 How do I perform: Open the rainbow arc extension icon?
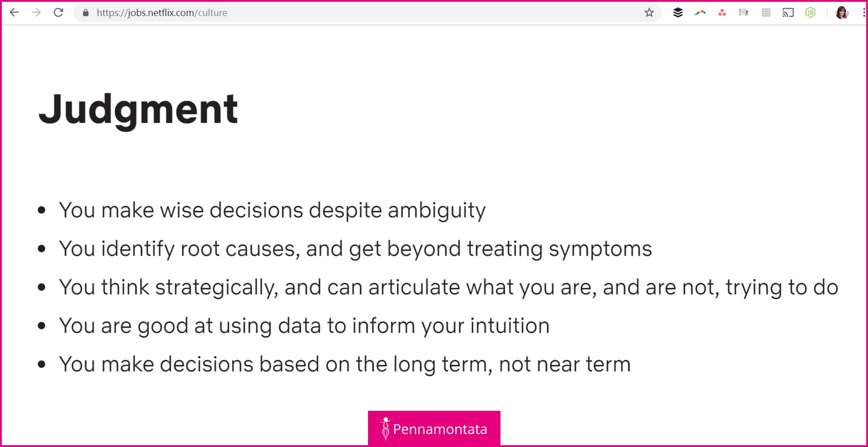pos(700,13)
